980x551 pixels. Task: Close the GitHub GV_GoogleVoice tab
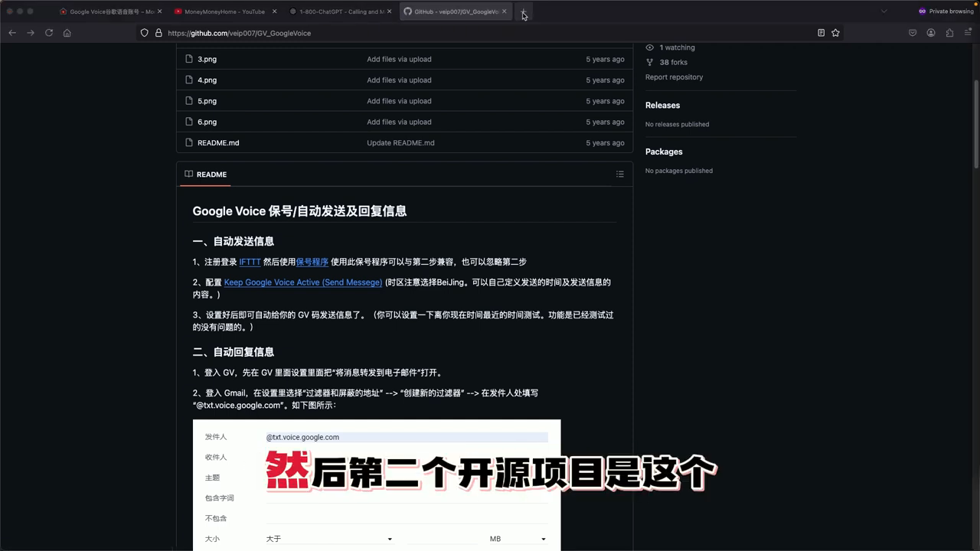coord(505,11)
